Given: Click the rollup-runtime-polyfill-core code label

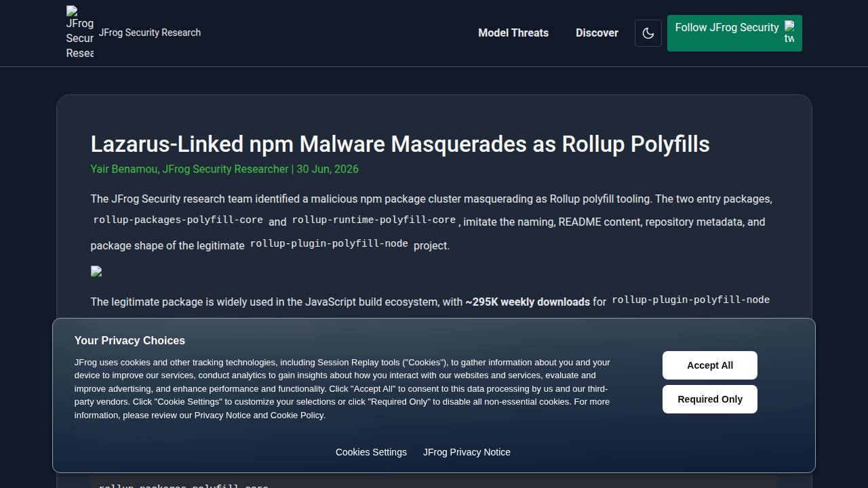Looking at the screenshot, I should 374,220.
